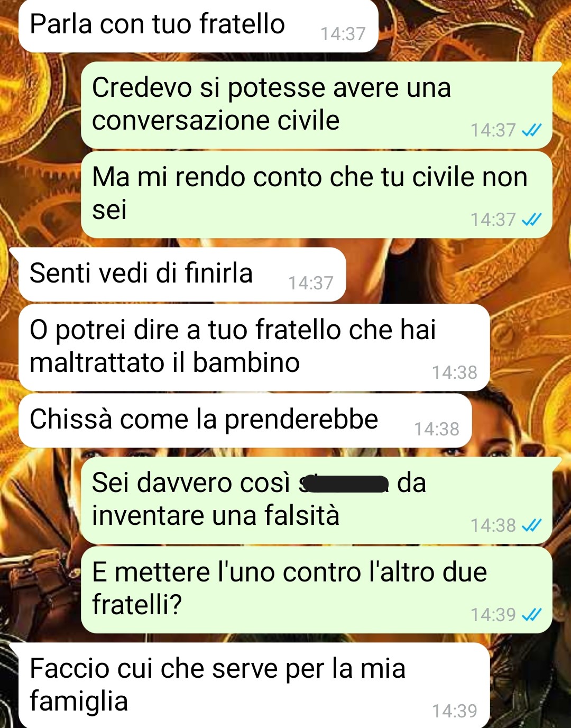Click the read ticks on 'civile non sei' message
The image size is (571, 728).
(x=531, y=219)
